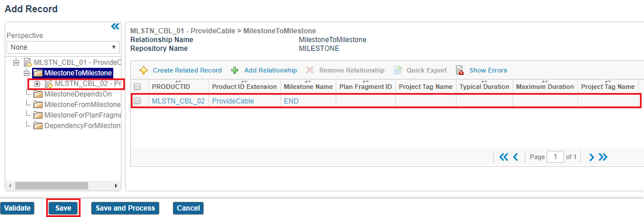Tick the checkbox for the MLSTN_CBL_02 row
644x217 pixels.
pos(138,101)
